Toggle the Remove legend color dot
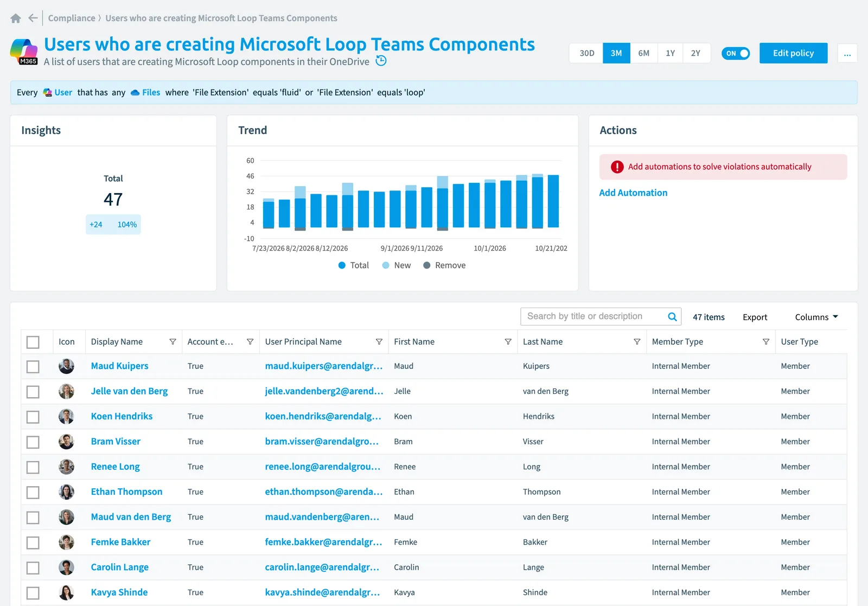The height and width of the screenshot is (606, 868). [x=427, y=265]
